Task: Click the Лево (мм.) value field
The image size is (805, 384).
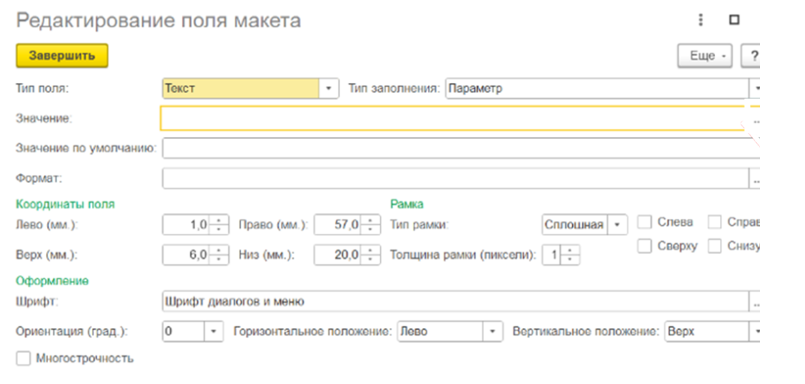Action: [186, 224]
